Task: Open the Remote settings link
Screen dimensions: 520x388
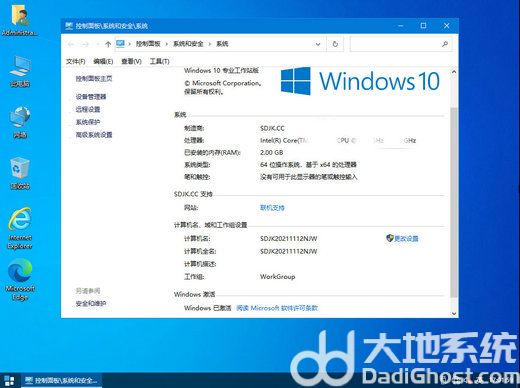Action: 88,109
